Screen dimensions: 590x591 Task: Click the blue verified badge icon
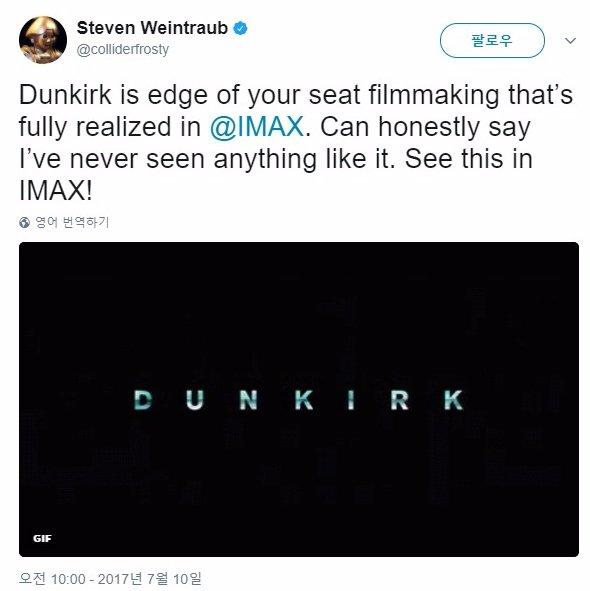tap(240, 29)
